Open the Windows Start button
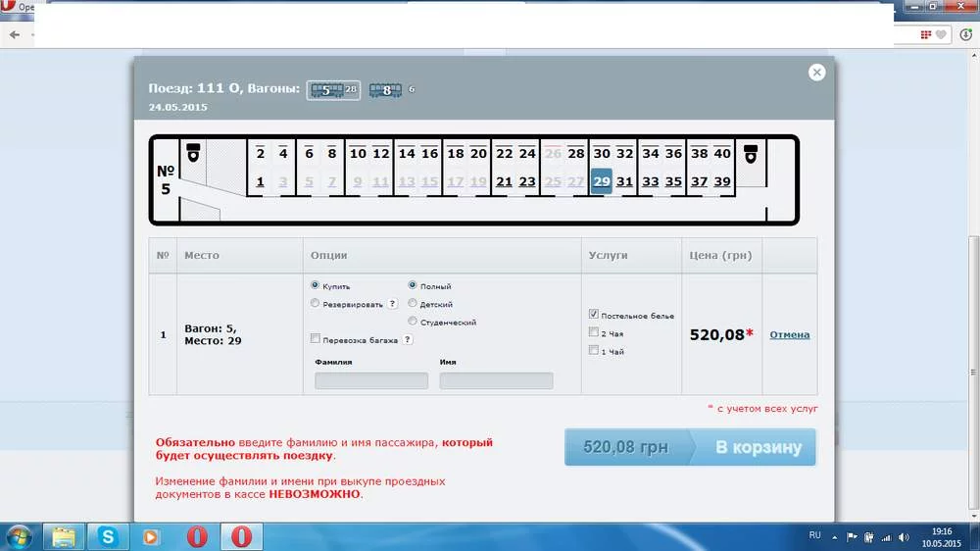 pyautogui.click(x=18, y=537)
